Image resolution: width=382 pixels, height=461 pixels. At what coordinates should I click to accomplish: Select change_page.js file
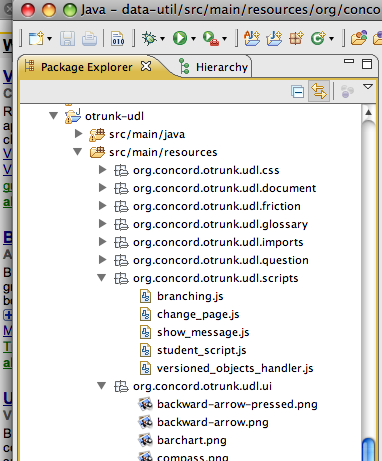(x=198, y=314)
